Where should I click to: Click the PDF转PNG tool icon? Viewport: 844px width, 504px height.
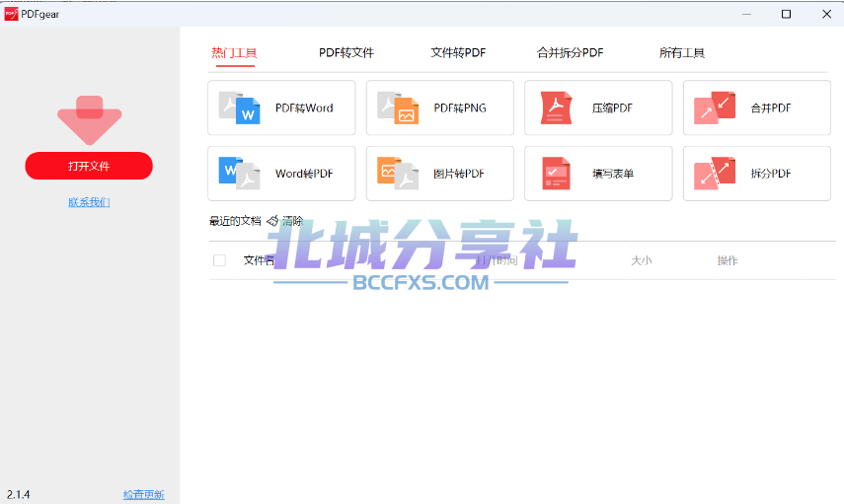point(398,108)
